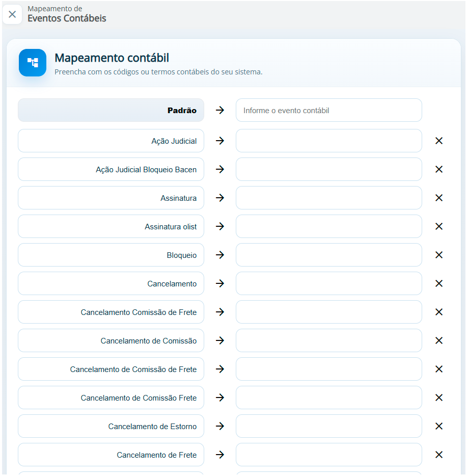Remove the Cancelamento de Comissão row

click(439, 340)
